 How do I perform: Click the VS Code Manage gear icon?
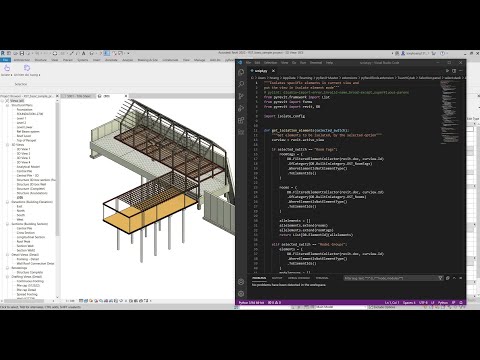click(241, 294)
